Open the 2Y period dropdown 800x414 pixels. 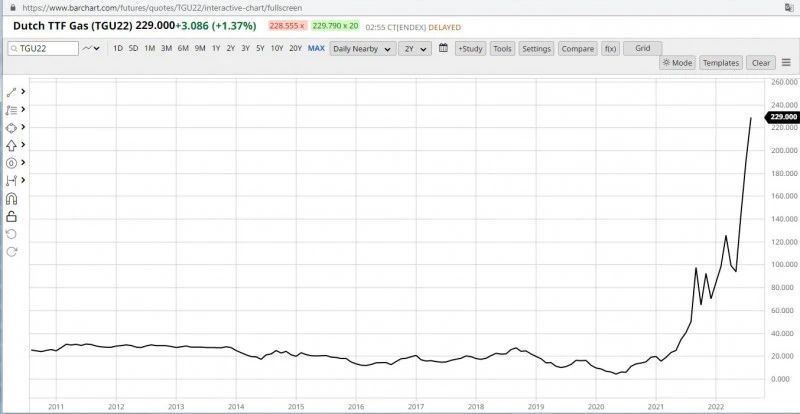[x=413, y=48]
